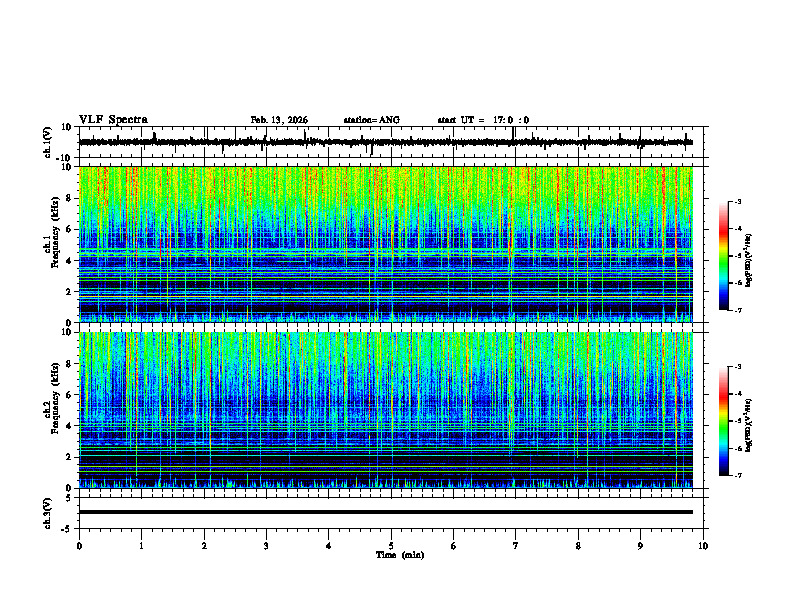
Task: Click the "station=ANG" header label
Action: point(372,120)
